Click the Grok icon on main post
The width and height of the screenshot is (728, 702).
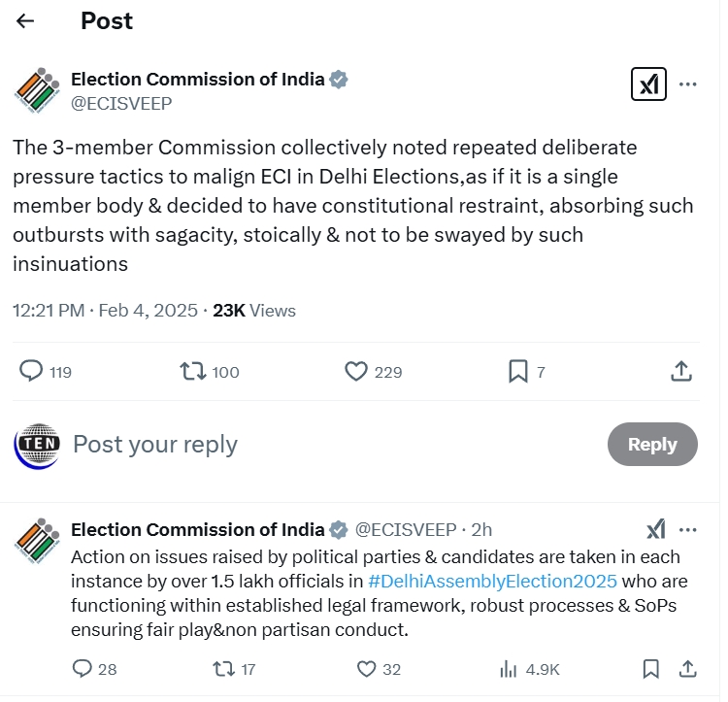[646, 84]
